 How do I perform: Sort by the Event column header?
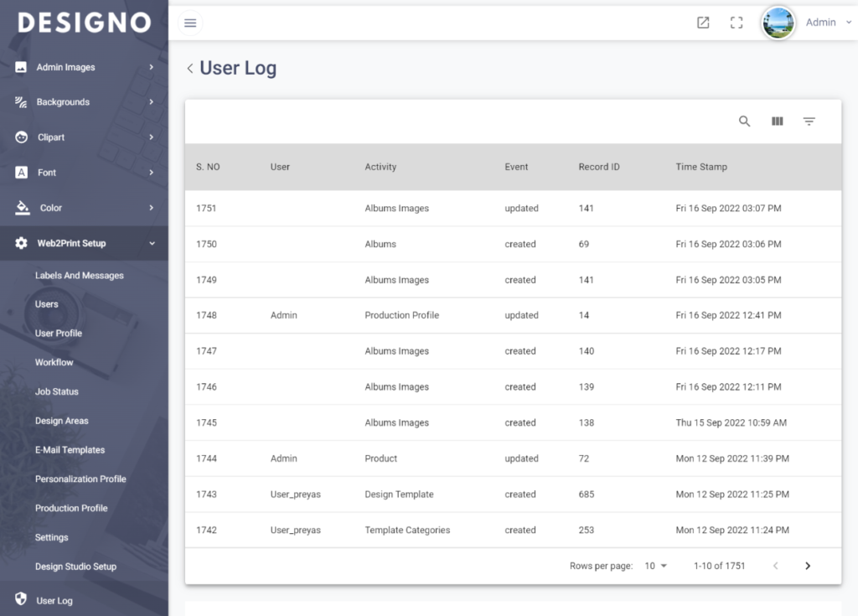point(516,167)
